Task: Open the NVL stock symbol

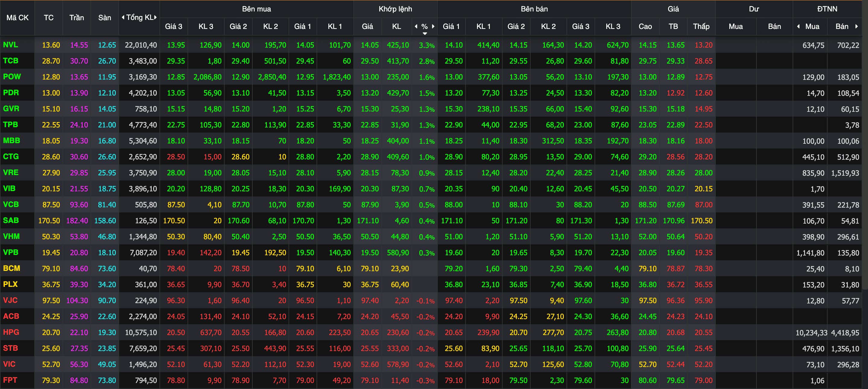Action: pyautogui.click(x=11, y=45)
